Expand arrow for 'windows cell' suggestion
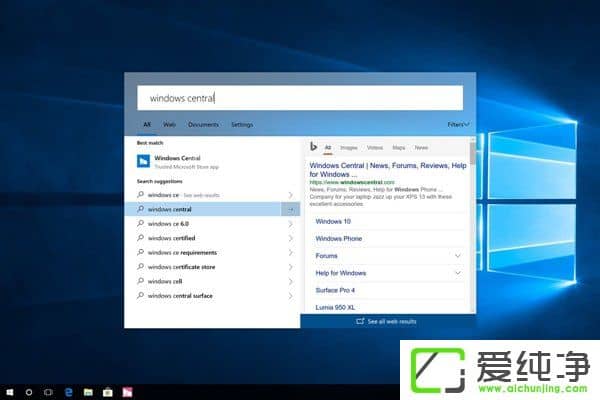This screenshot has width=600, height=400. [290, 282]
